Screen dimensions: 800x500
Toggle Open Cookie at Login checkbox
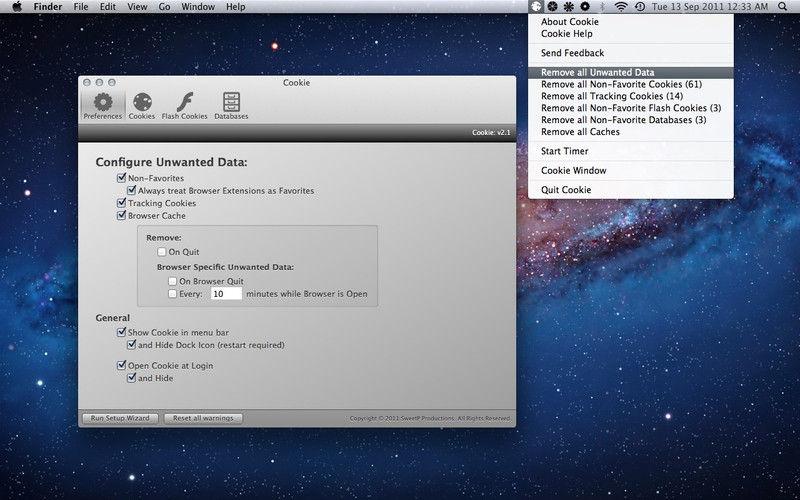(121, 365)
